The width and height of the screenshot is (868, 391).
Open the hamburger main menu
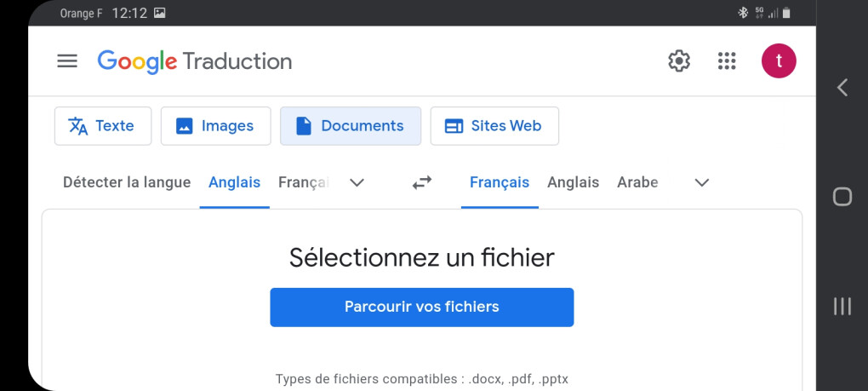67,61
